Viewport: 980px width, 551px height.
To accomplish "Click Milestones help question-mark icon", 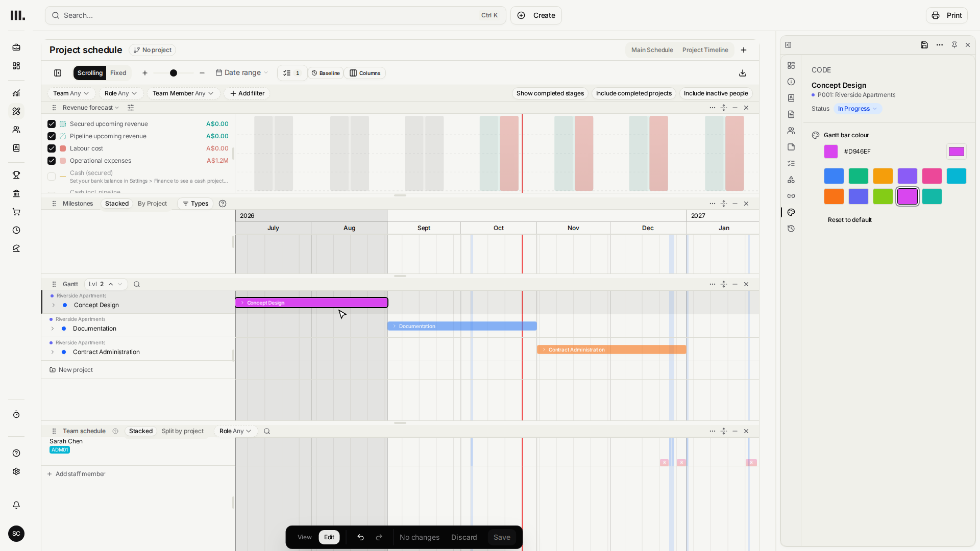I will (223, 204).
